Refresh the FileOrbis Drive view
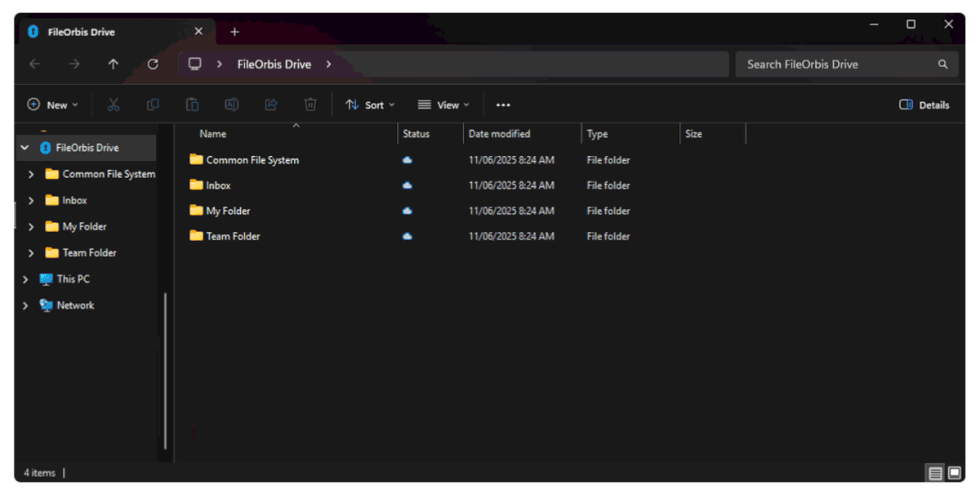This screenshot has width=980, height=495. tap(153, 64)
